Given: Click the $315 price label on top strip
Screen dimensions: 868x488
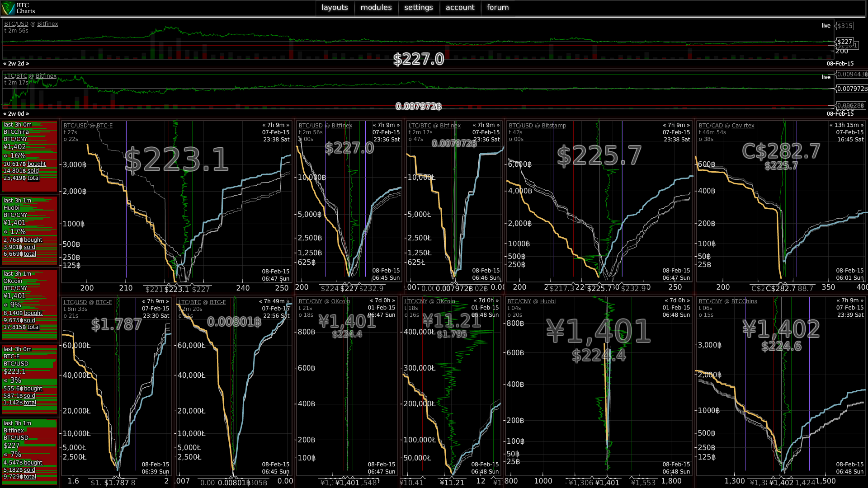Looking at the screenshot, I should [844, 26].
